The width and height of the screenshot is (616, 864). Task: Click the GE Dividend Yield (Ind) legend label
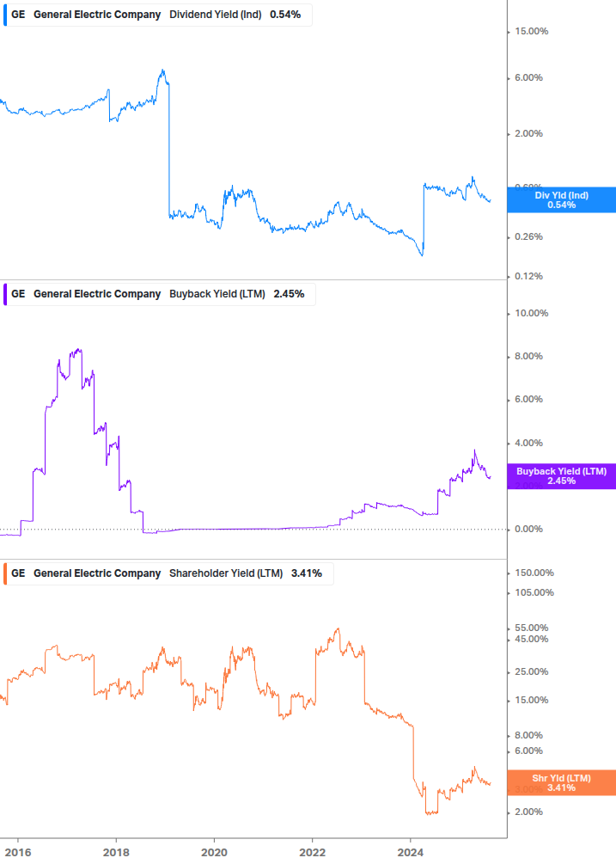157,15
